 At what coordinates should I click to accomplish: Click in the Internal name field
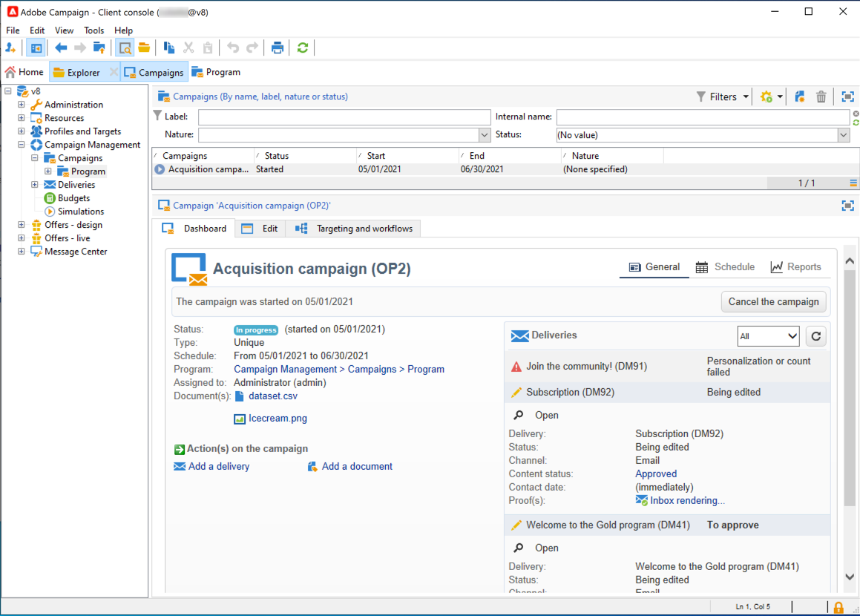coord(703,117)
